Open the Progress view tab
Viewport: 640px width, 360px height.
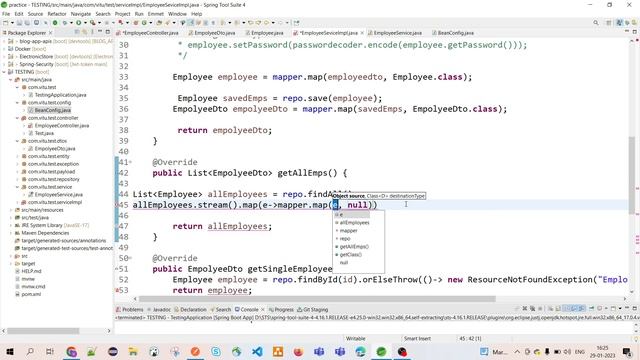(281, 309)
